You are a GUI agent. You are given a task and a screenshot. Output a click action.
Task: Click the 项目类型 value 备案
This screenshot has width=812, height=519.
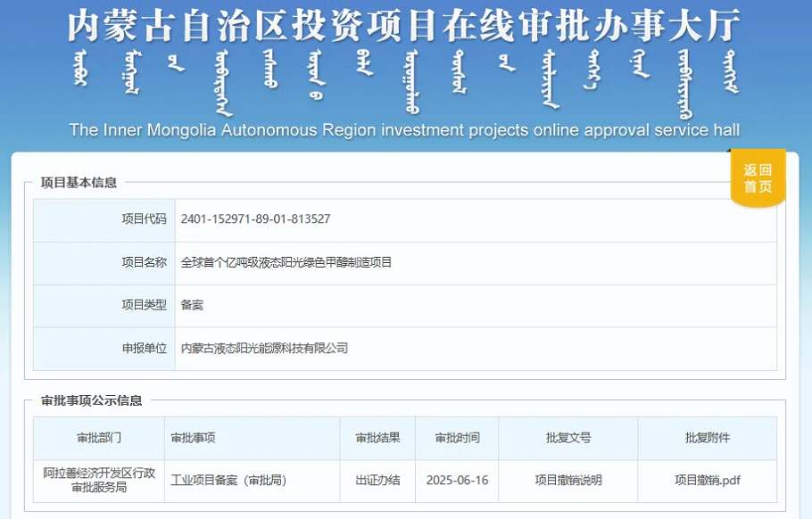[x=192, y=305]
